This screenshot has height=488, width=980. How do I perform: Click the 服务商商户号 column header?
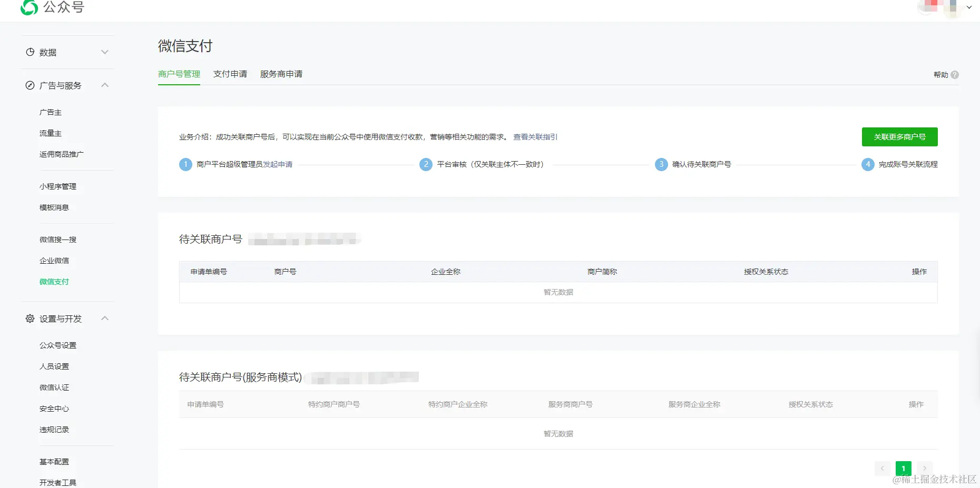click(571, 404)
